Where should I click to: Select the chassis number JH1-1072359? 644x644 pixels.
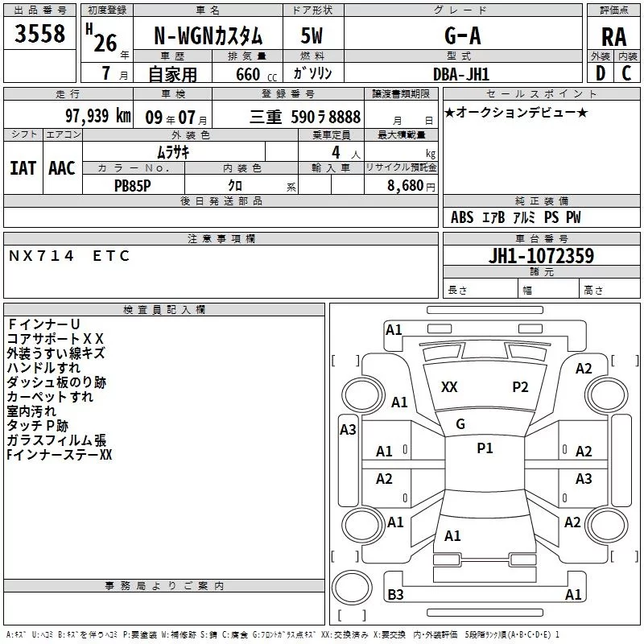point(541,255)
